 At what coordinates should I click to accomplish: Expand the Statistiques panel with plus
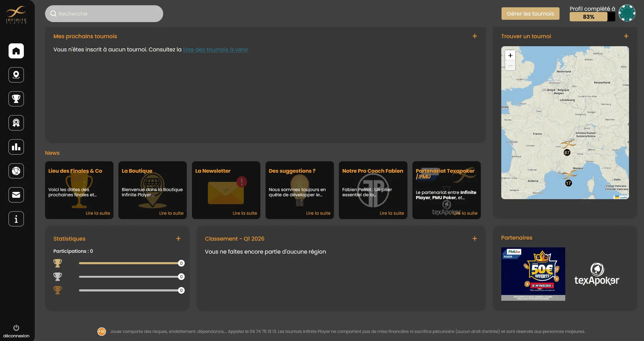click(x=178, y=239)
